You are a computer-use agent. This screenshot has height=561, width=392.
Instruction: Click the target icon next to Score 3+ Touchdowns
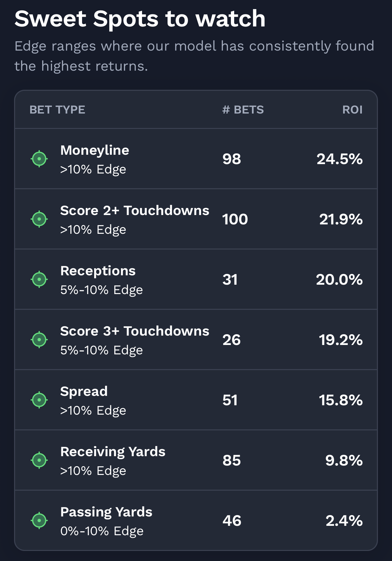tap(39, 340)
